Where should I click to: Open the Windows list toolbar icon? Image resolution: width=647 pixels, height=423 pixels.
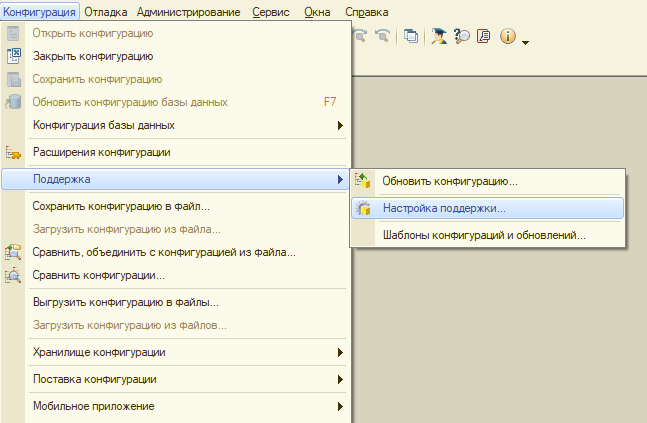pyautogui.click(x=411, y=37)
